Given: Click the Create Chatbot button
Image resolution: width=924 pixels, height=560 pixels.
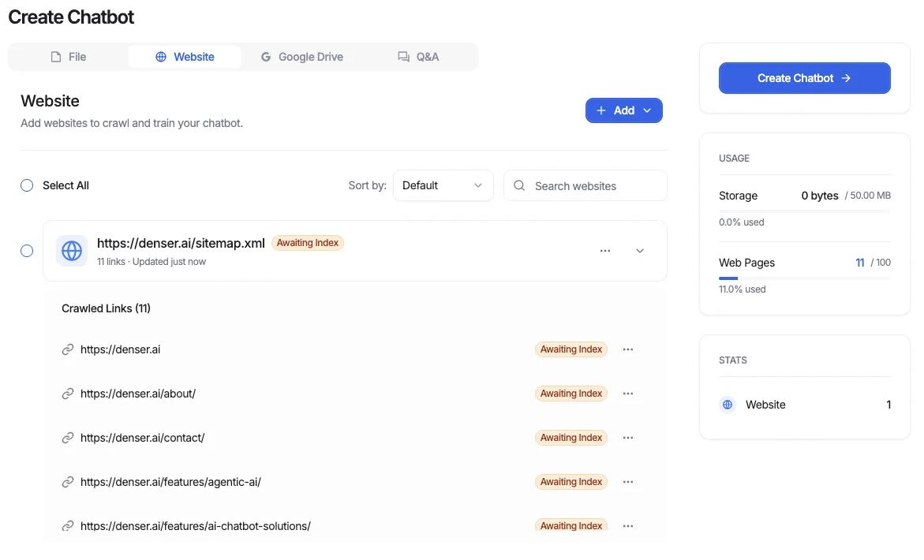Looking at the screenshot, I should [x=804, y=77].
